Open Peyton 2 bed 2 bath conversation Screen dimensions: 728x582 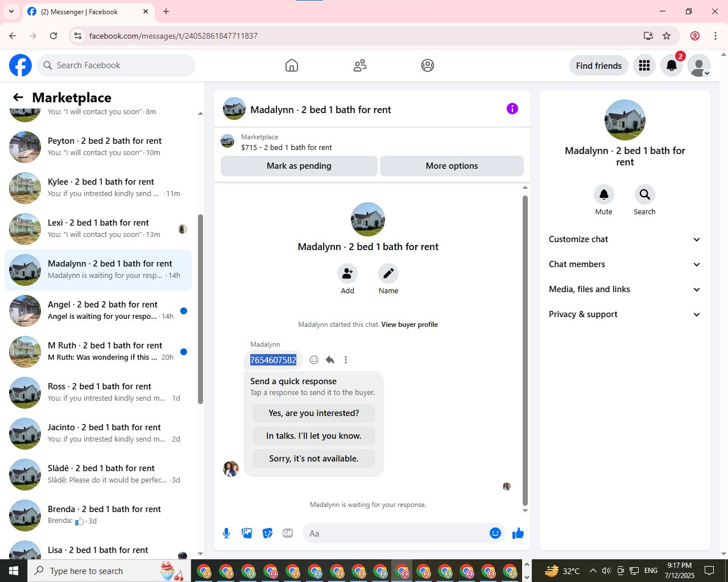[98, 147]
